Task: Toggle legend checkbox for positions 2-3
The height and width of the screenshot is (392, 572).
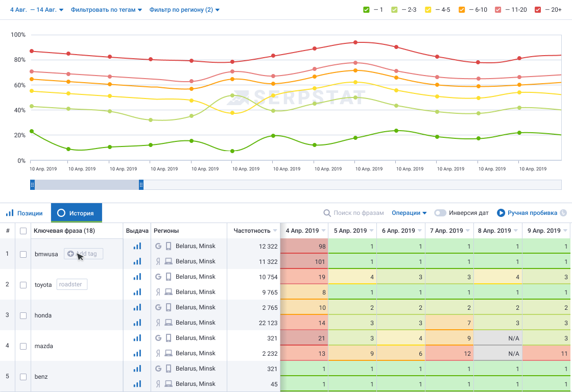Action: click(394, 10)
